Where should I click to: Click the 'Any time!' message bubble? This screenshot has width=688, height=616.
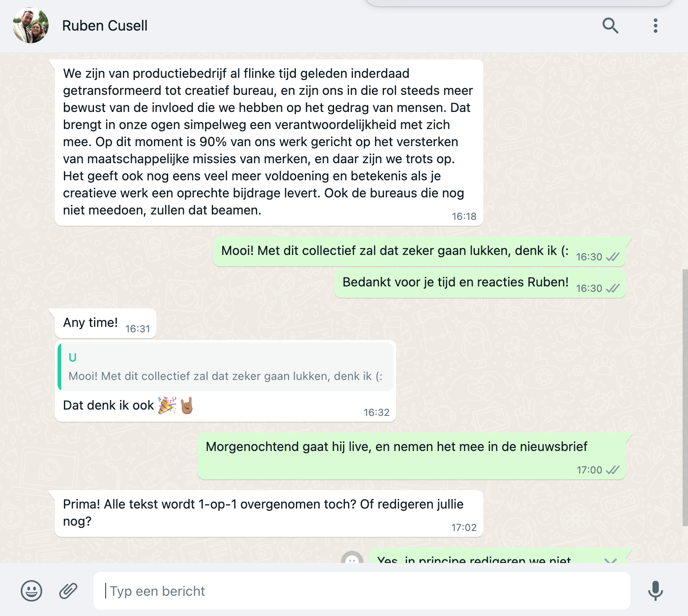[106, 323]
